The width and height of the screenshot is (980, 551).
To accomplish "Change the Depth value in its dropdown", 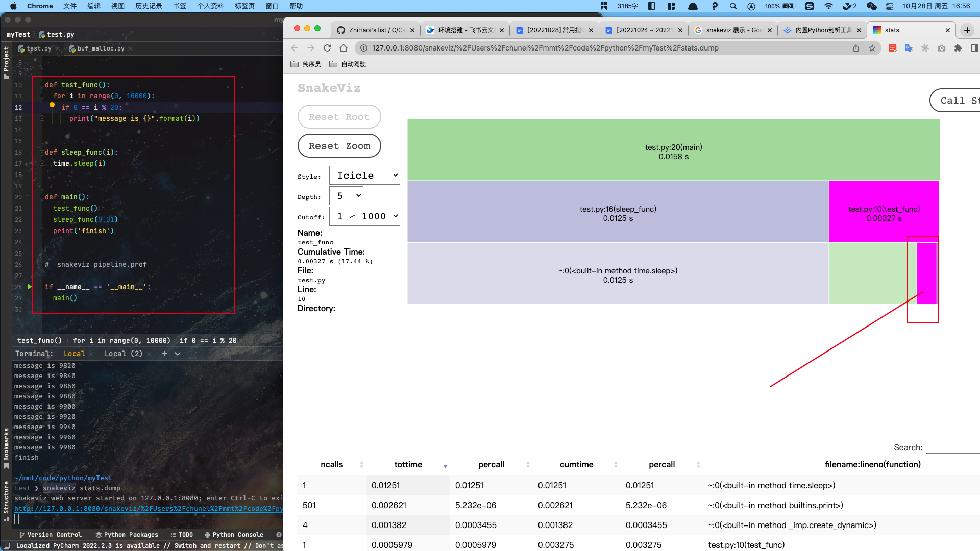I will pos(346,195).
